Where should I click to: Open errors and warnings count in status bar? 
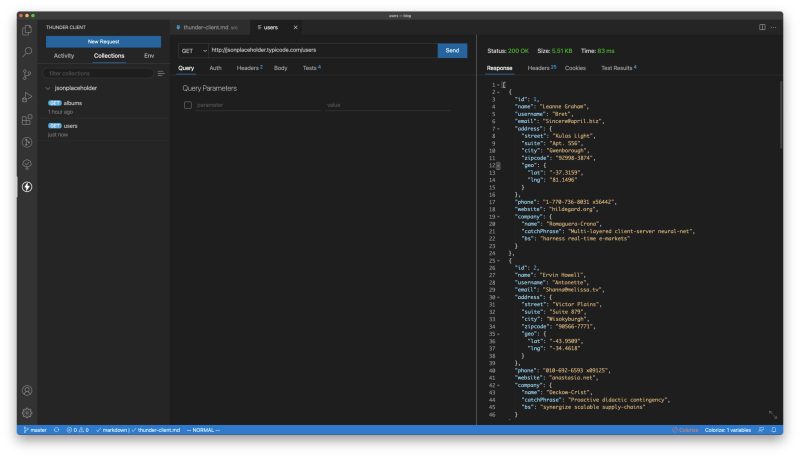[78, 430]
